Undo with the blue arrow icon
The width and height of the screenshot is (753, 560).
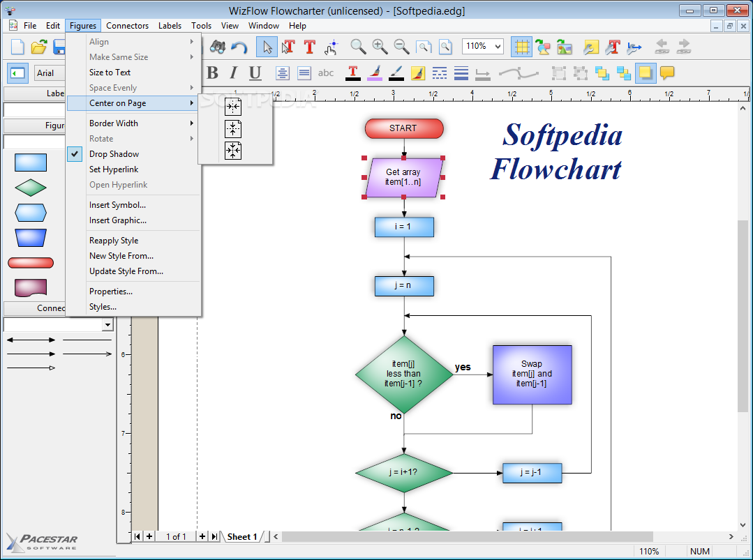[x=239, y=47]
